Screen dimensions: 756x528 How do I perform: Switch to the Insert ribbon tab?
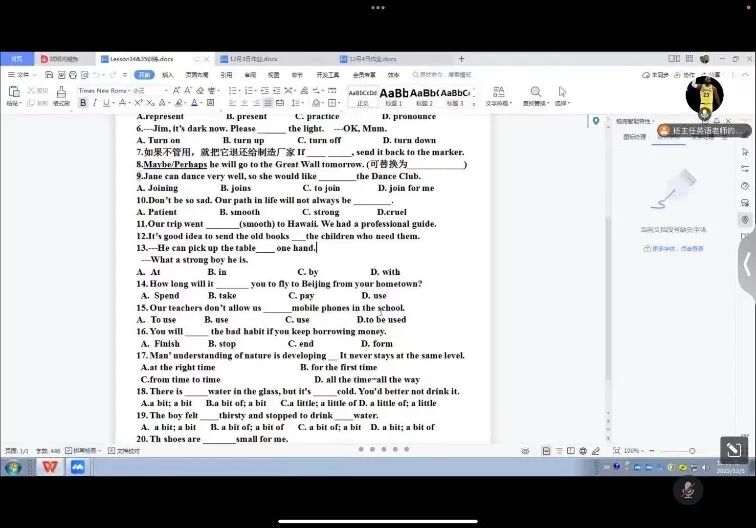pos(167,75)
